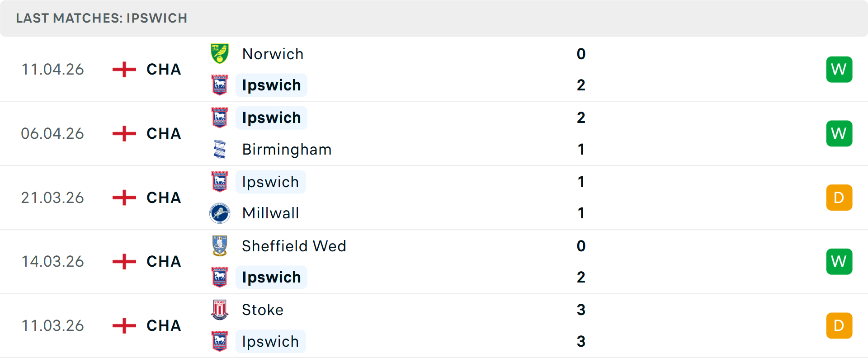Click the England flag beside date 11.04.26

click(x=123, y=69)
